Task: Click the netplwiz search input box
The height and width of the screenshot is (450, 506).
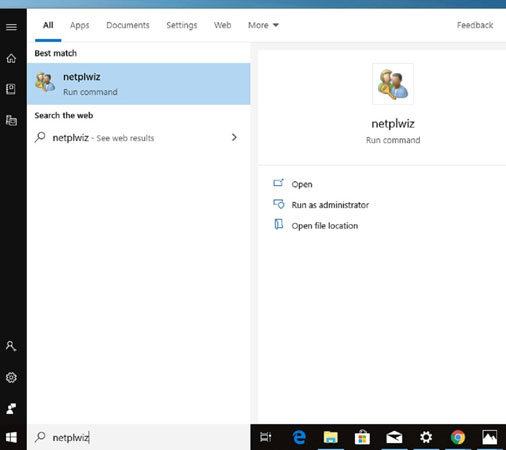Action: (x=139, y=437)
